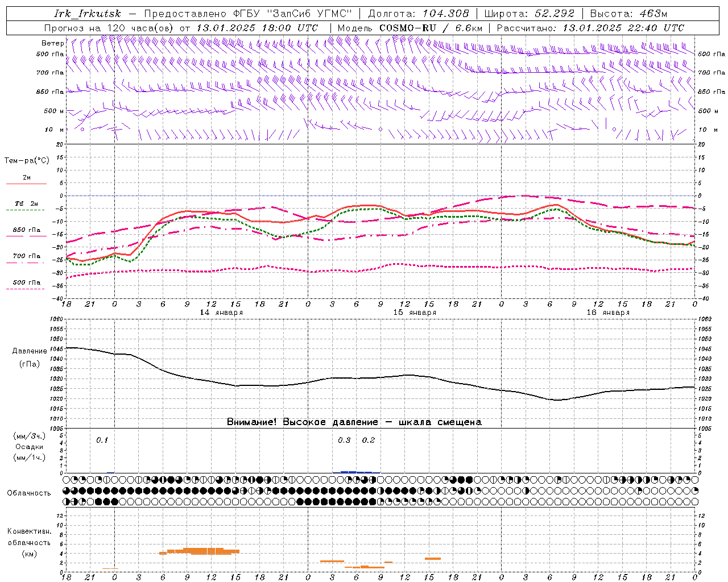Click the Irk_Irkutsk station title
Image resolution: width=728 pixels, height=582 pixels.
[x=87, y=14]
